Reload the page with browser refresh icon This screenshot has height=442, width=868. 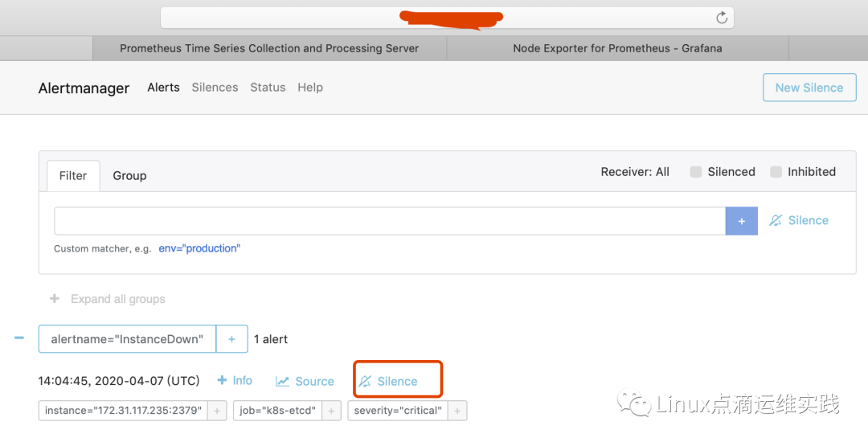click(721, 18)
